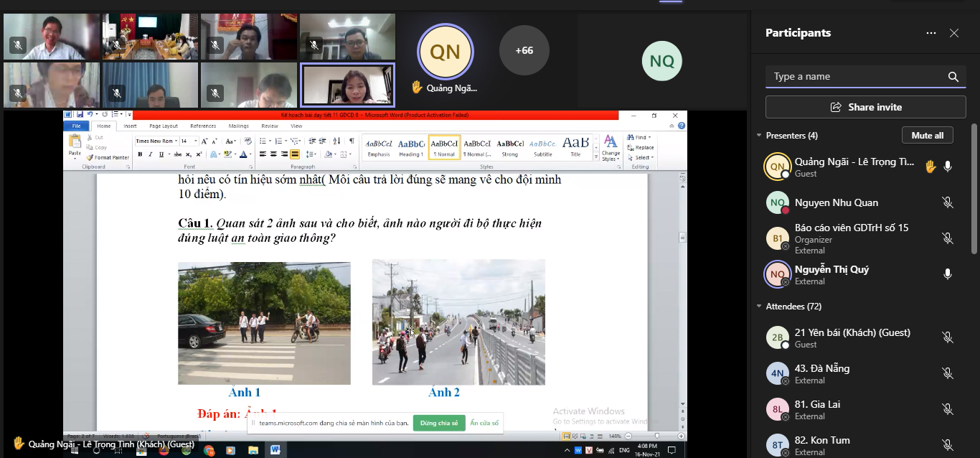Open File Explorer from the taskbar

(x=253, y=450)
